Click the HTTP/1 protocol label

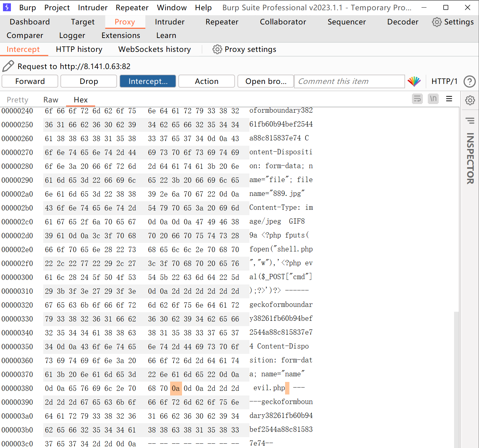[x=444, y=81]
